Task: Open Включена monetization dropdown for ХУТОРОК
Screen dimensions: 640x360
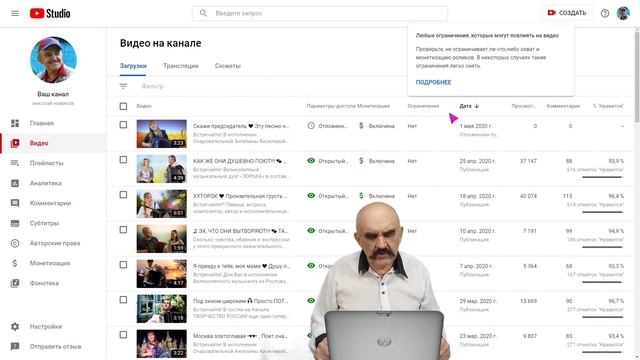Action: [381, 196]
